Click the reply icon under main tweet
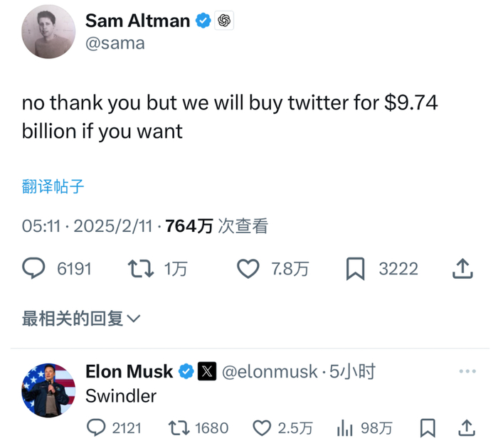Screen dimensions: 498x448 coord(34,269)
